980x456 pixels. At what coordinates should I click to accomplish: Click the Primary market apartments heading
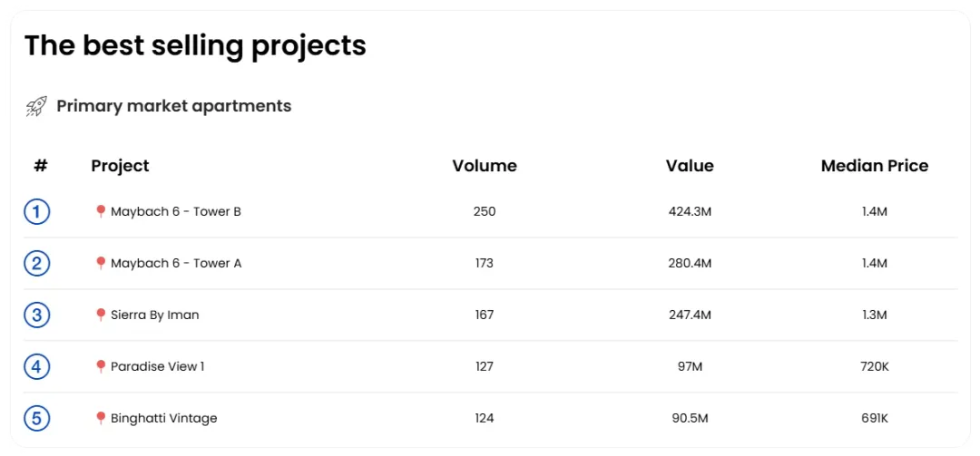point(173,106)
